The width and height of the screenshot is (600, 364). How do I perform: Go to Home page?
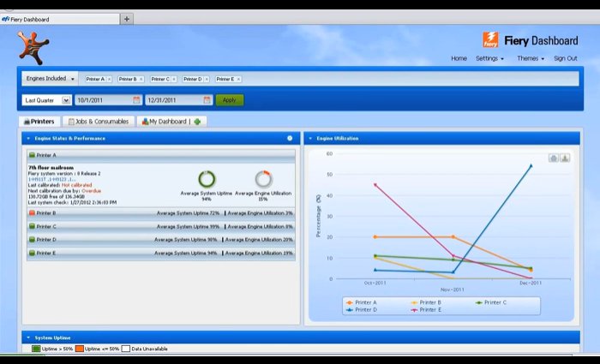coord(459,58)
